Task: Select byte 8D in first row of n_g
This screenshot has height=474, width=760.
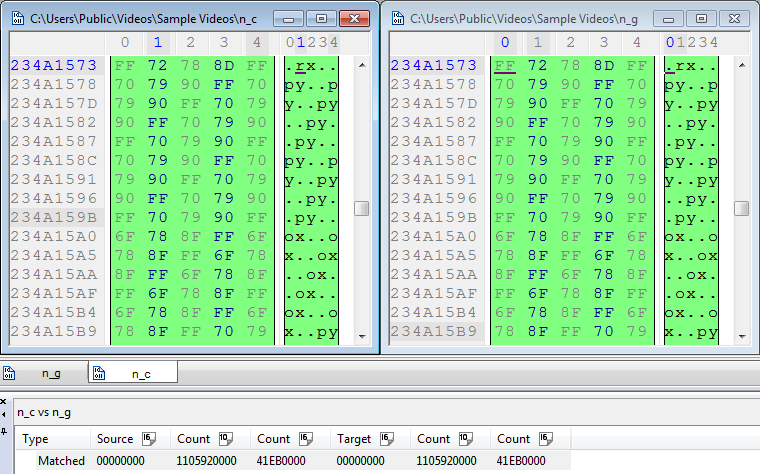Action: coord(603,65)
